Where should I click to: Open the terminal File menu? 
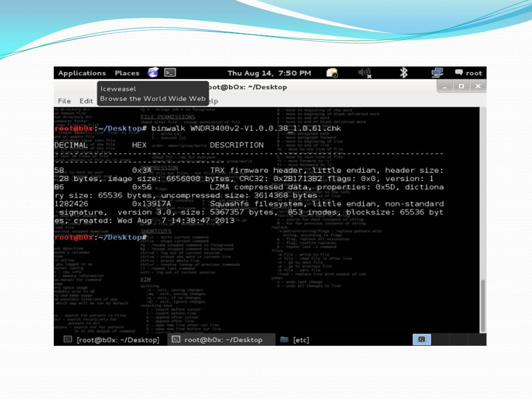coord(64,101)
